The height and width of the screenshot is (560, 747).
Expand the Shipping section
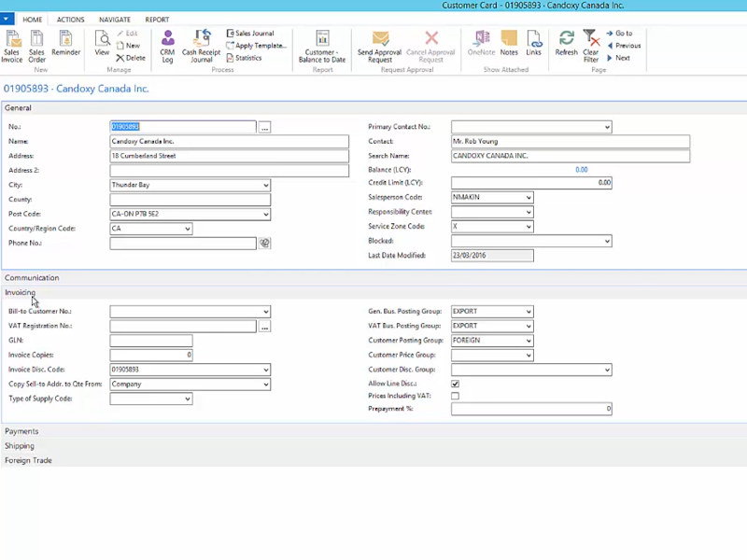[x=373, y=446]
